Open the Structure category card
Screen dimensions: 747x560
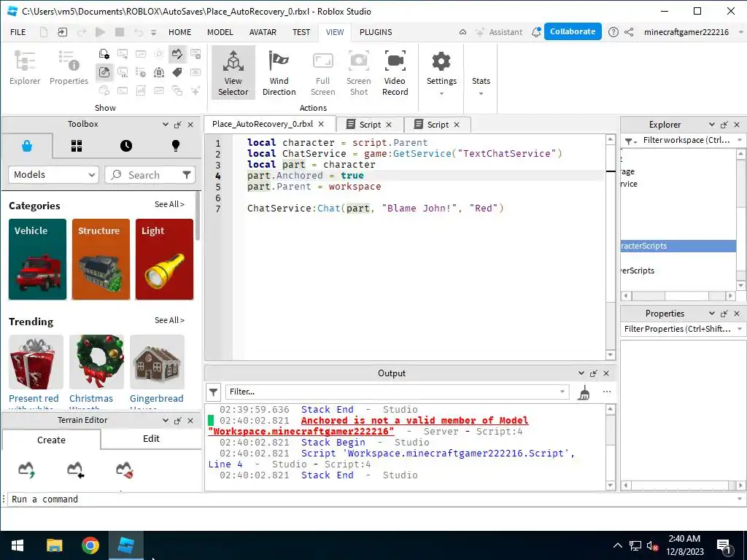point(101,260)
